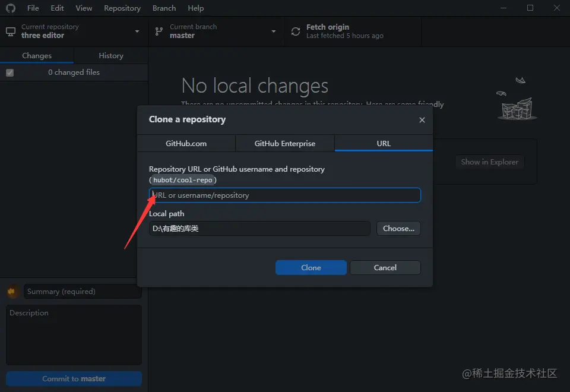Screen dimensions: 570x392
Task: Open the Help menu
Action: (x=195, y=8)
